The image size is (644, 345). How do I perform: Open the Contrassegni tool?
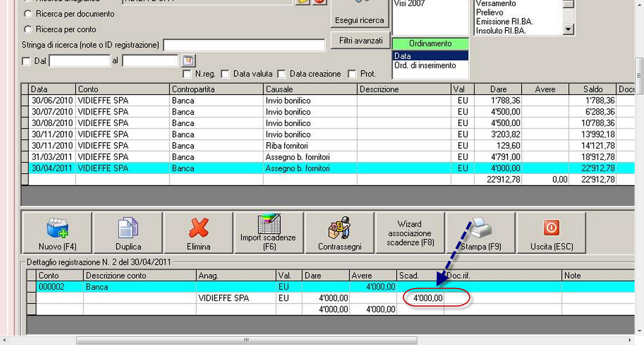click(x=339, y=232)
